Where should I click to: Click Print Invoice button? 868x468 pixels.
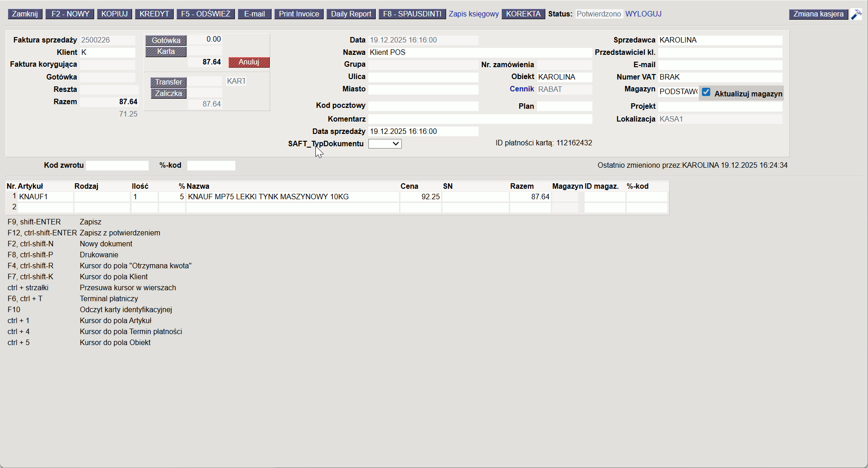click(x=299, y=14)
